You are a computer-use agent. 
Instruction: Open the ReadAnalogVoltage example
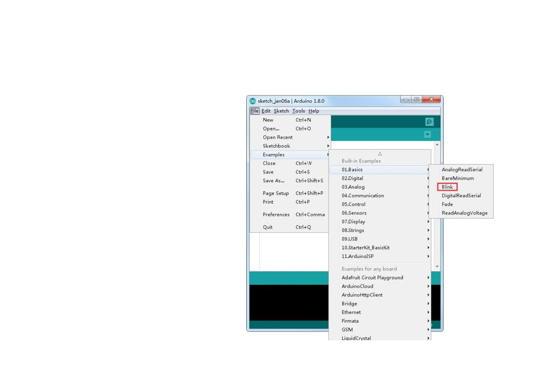point(461,213)
